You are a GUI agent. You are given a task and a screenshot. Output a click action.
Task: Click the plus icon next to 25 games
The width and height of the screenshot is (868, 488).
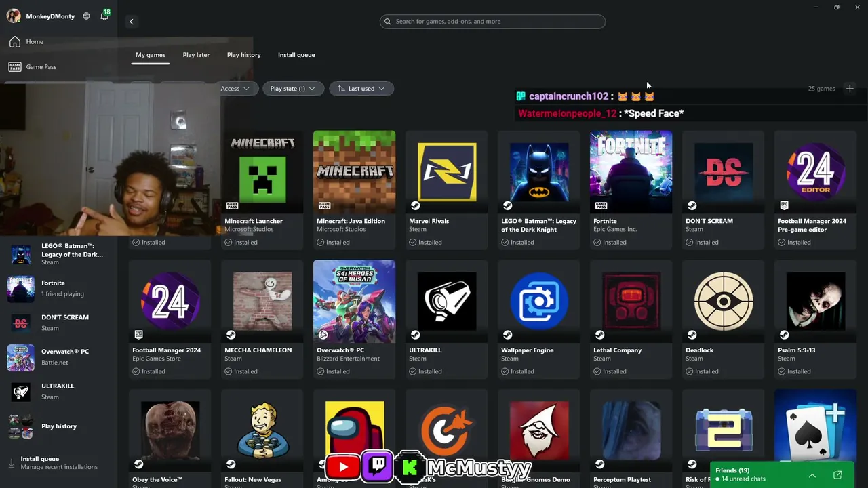coord(850,89)
